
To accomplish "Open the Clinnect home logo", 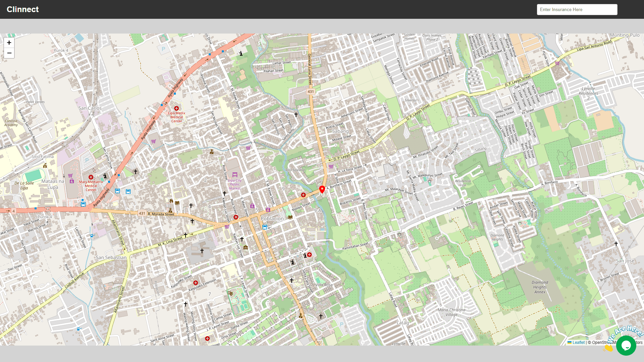I will pyautogui.click(x=23, y=9).
